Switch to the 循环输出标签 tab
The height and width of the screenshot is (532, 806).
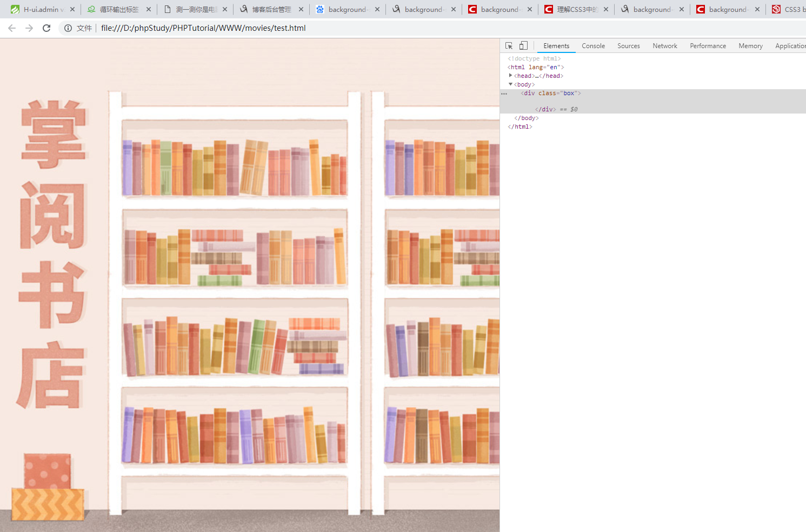(119, 9)
